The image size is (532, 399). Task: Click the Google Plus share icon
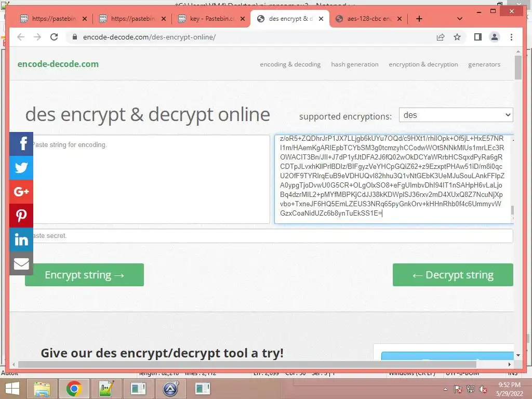click(21, 192)
